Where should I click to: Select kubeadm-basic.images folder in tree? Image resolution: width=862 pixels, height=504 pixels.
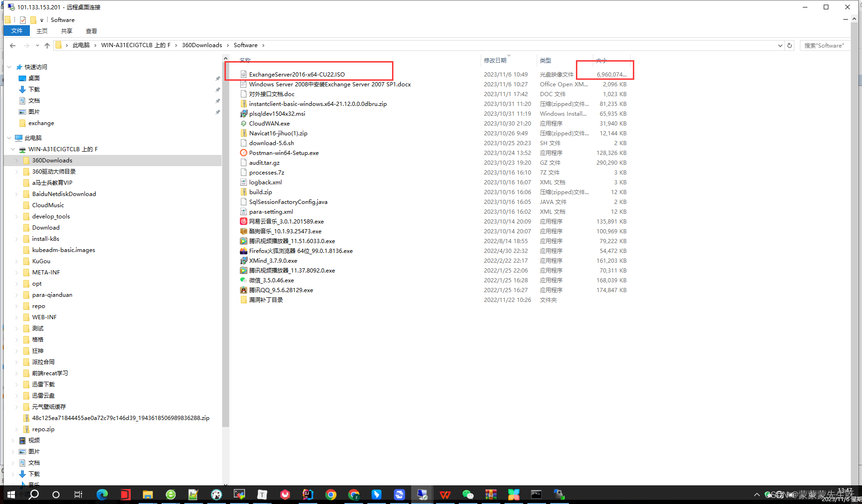click(63, 250)
